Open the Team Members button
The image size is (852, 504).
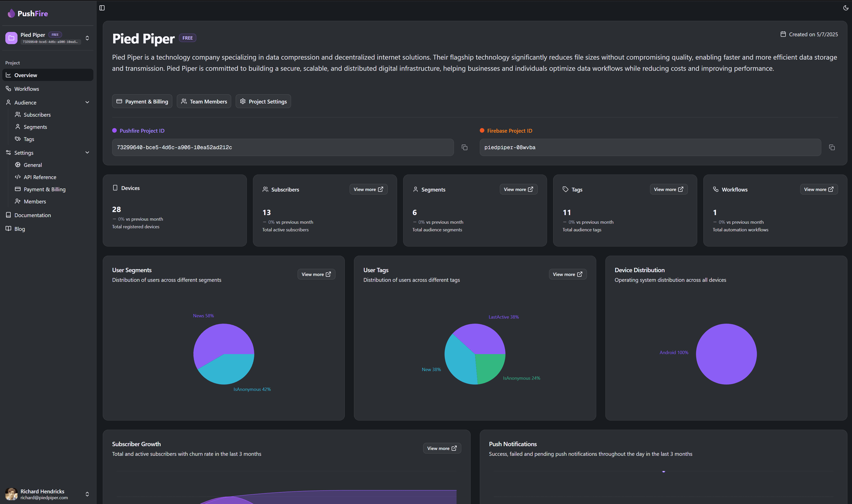[204, 101]
